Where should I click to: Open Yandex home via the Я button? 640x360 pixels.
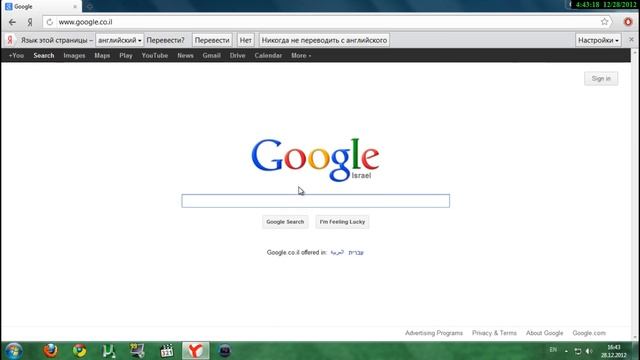[x=30, y=22]
